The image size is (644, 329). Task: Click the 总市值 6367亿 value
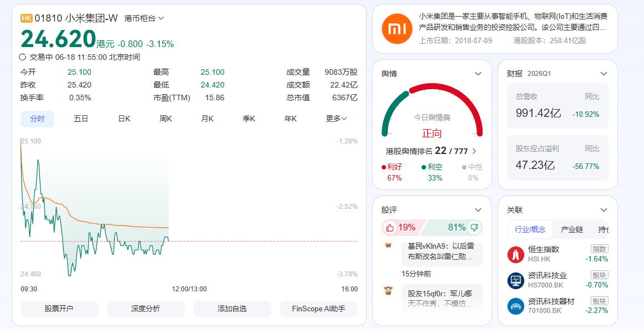click(345, 97)
